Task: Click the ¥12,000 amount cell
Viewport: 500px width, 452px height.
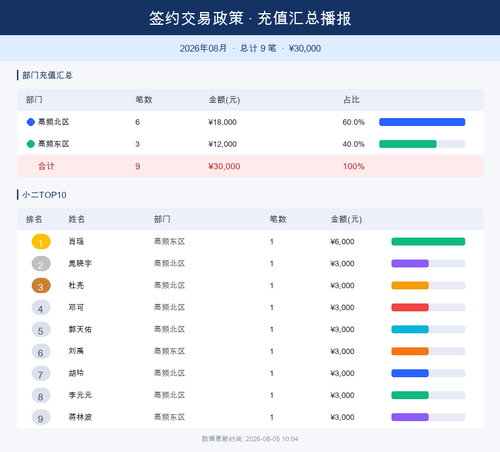Action: 222,144
